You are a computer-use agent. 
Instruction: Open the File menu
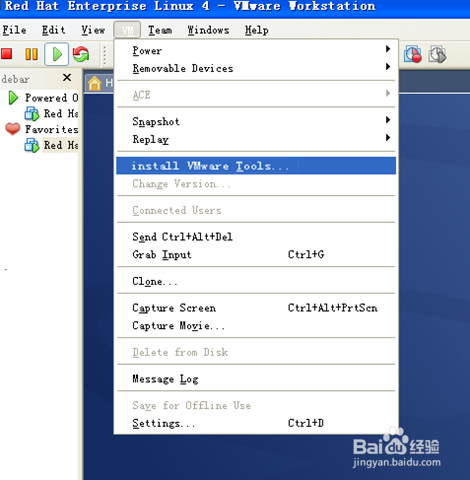coord(14,30)
